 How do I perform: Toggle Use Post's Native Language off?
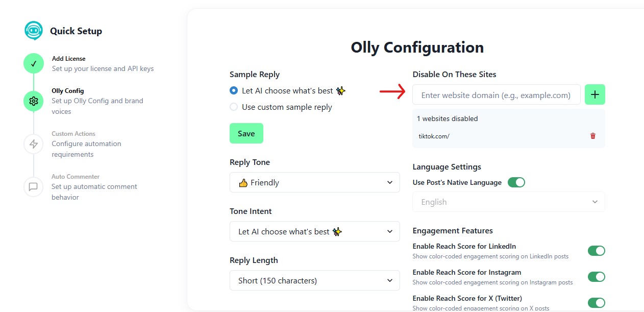[x=516, y=182]
